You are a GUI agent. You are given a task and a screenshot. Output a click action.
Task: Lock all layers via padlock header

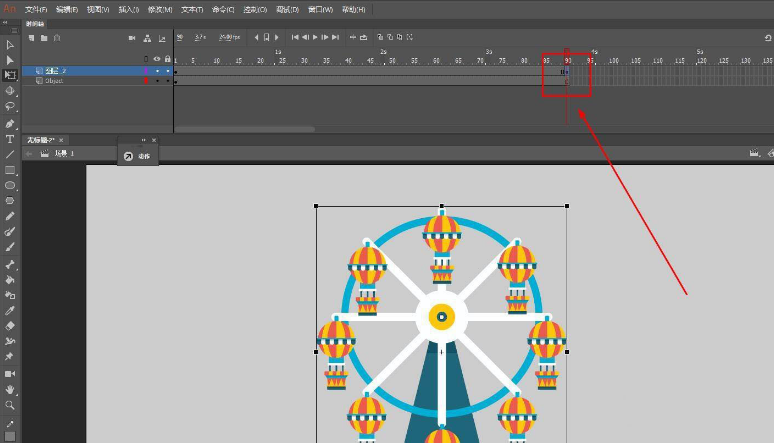click(x=168, y=59)
